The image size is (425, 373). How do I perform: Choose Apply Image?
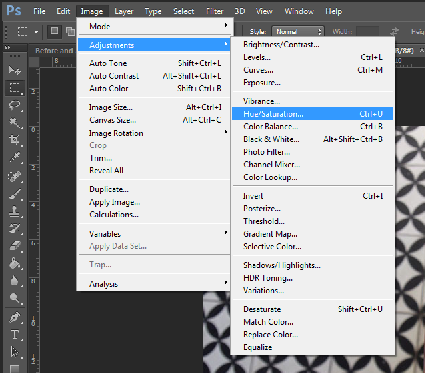click(154, 202)
